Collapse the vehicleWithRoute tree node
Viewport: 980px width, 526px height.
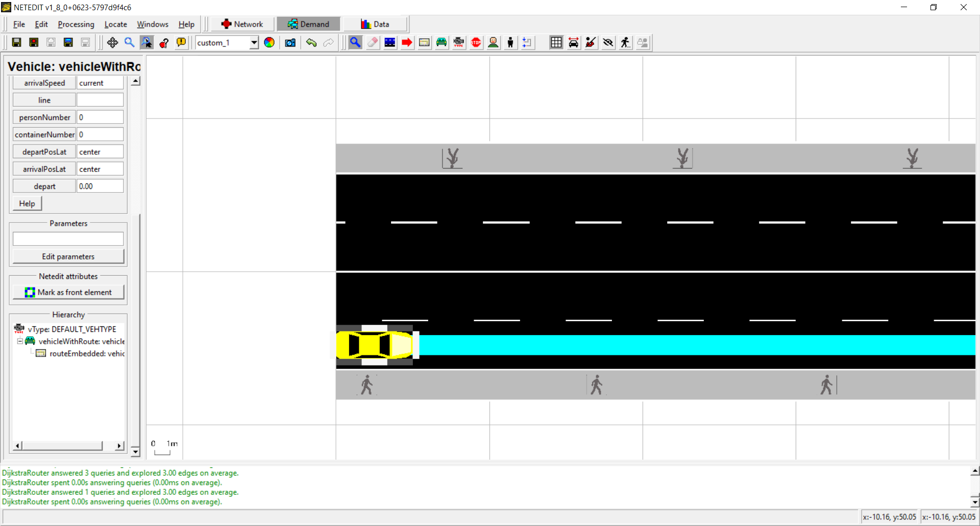[20, 341]
